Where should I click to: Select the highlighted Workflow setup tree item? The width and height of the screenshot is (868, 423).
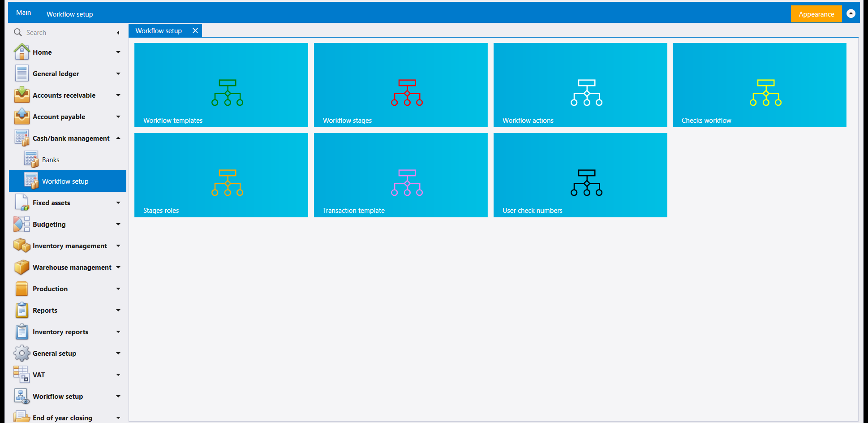coord(68,181)
